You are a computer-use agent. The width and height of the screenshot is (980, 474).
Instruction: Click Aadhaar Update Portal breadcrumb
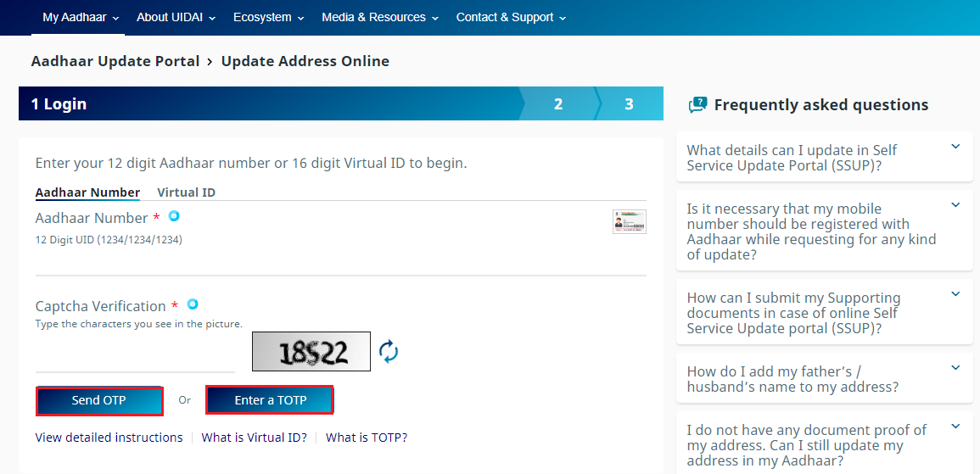(x=115, y=61)
